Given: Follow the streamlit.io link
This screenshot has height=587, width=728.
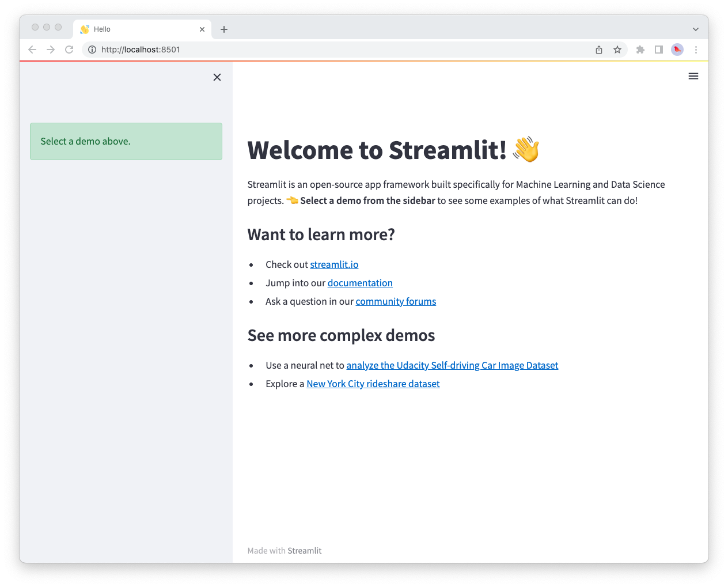Looking at the screenshot, I should click(334, 264).
